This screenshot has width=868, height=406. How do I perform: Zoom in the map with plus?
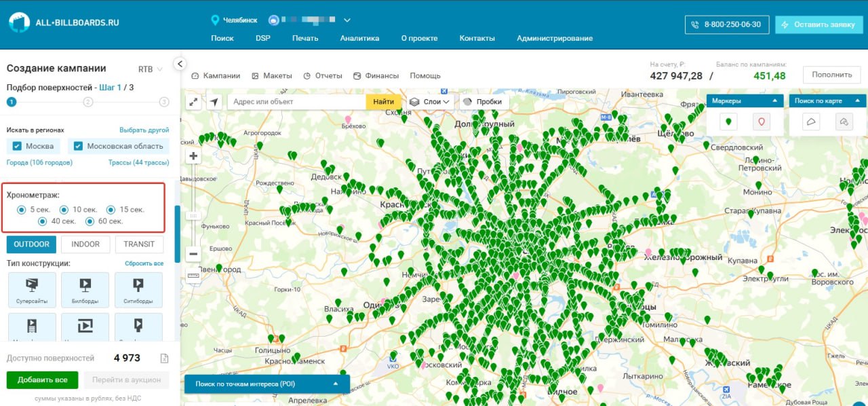194,156
